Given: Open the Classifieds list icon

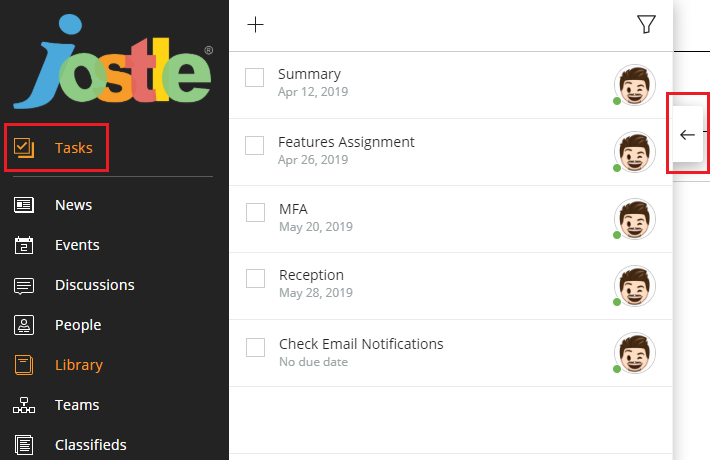Looking at the screenshot, I should [x=24, y=445].
